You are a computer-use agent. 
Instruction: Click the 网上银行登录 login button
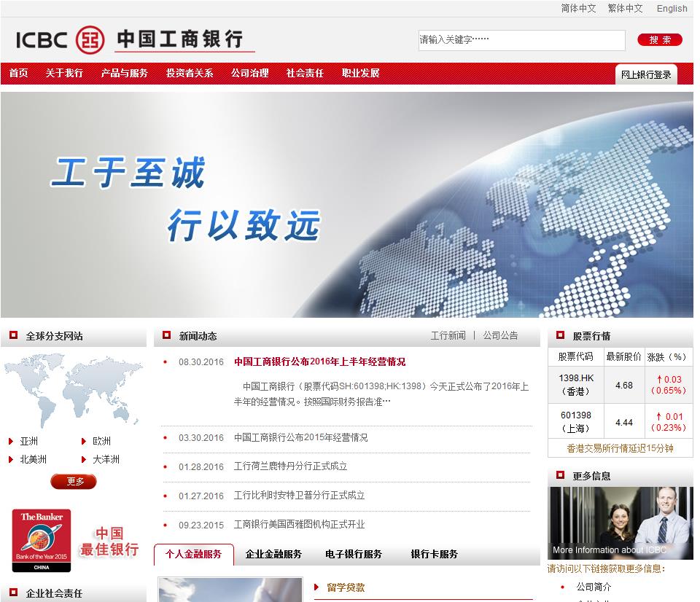click(x=646, y=74)
